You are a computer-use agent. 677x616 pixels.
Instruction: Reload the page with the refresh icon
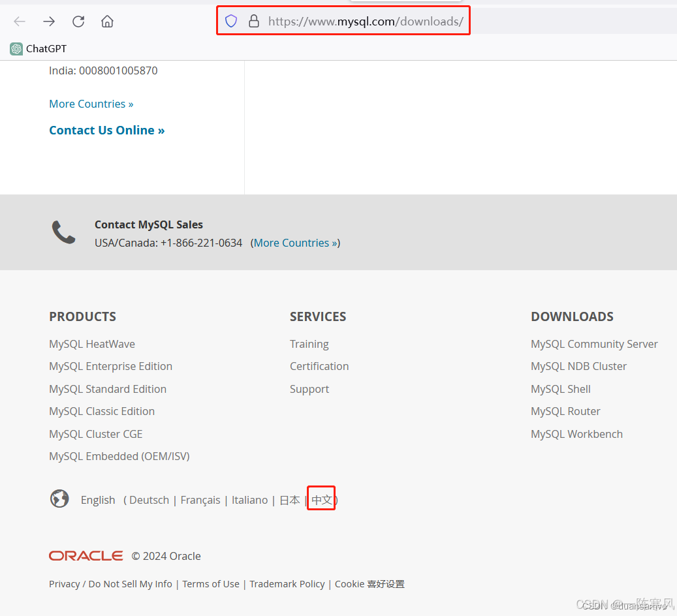(78, 21)
